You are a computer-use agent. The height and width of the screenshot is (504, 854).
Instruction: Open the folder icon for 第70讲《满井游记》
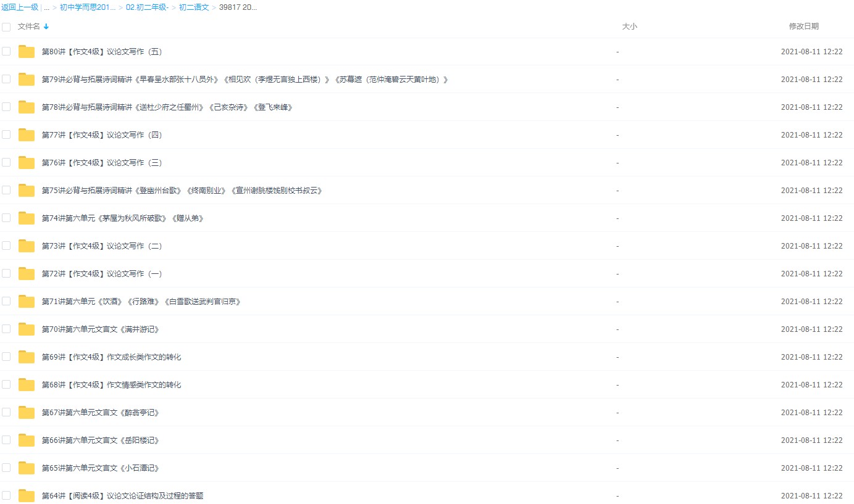tap(25, 329)
